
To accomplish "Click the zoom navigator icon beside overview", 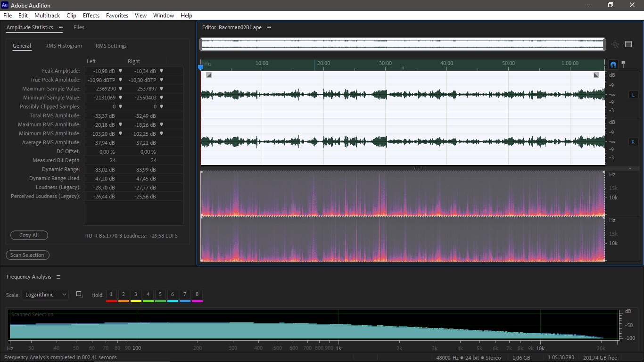I will tap(615, 44).
